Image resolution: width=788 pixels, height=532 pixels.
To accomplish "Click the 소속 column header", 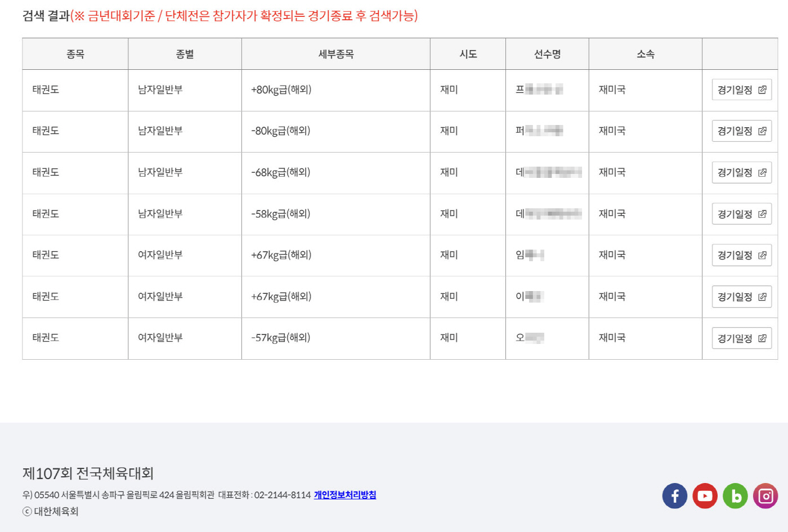I will click(x=646, y=54).
